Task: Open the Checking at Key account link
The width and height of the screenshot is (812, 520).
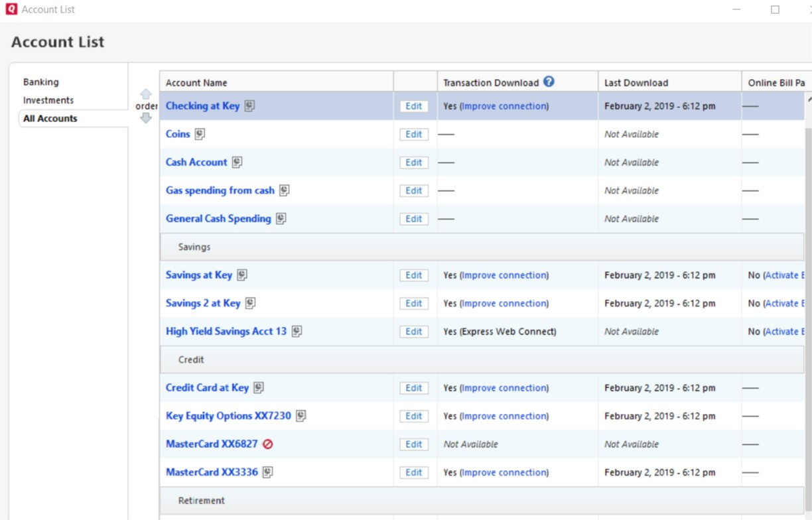Action: click(202, 106)
